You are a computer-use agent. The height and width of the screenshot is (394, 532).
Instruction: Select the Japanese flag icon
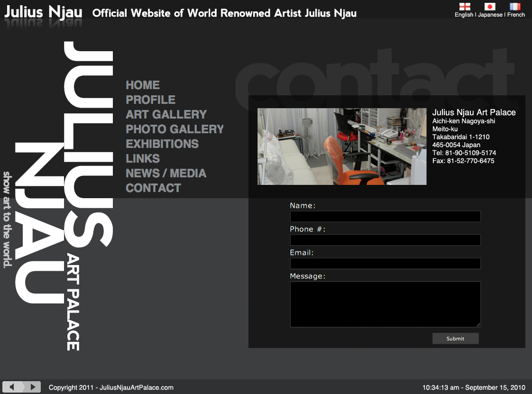[x=490, y=7]
